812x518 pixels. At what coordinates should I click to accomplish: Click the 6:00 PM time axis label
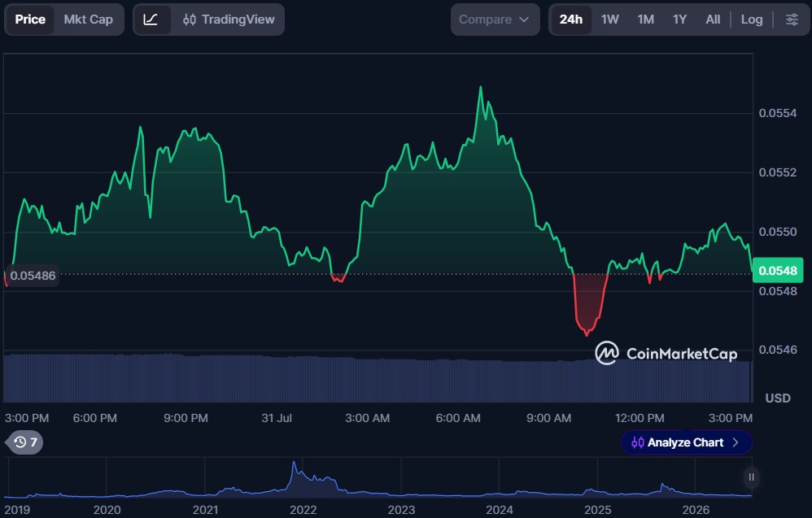click(x=94, y=418)
